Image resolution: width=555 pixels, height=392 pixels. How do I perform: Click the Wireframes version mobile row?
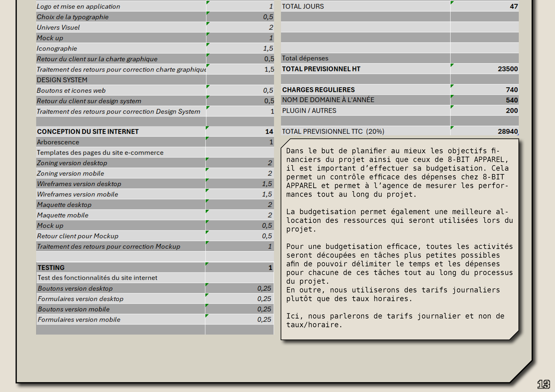pos(77,194)
